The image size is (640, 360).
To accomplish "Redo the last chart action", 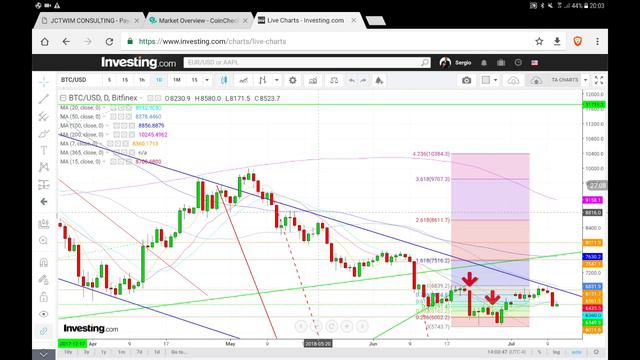I will click(x=363, y=80).
